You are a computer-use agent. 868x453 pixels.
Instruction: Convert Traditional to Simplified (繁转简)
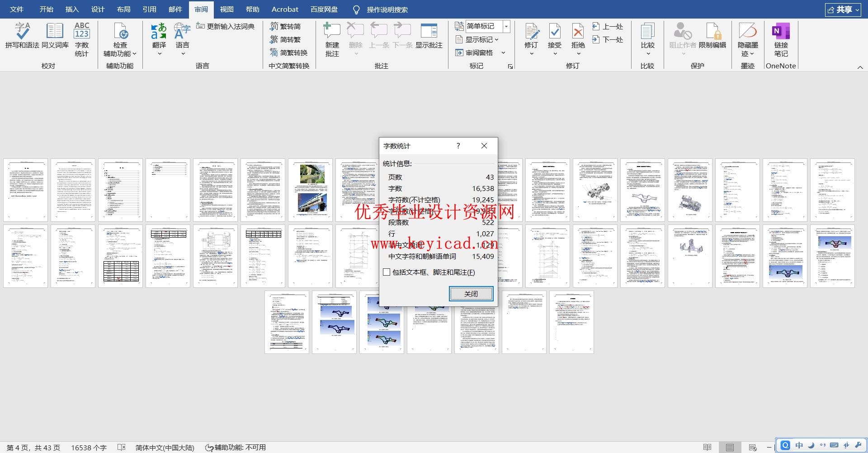(285, 26)
